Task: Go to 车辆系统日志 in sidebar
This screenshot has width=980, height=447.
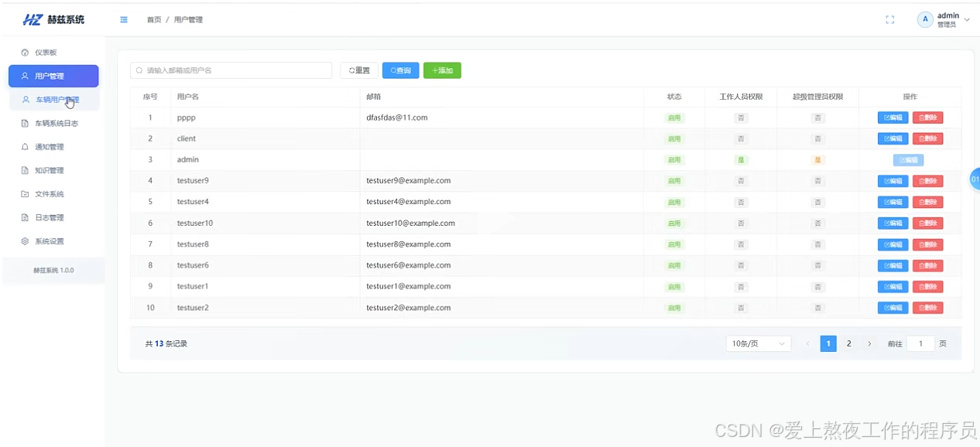Action: coord(53,123)
